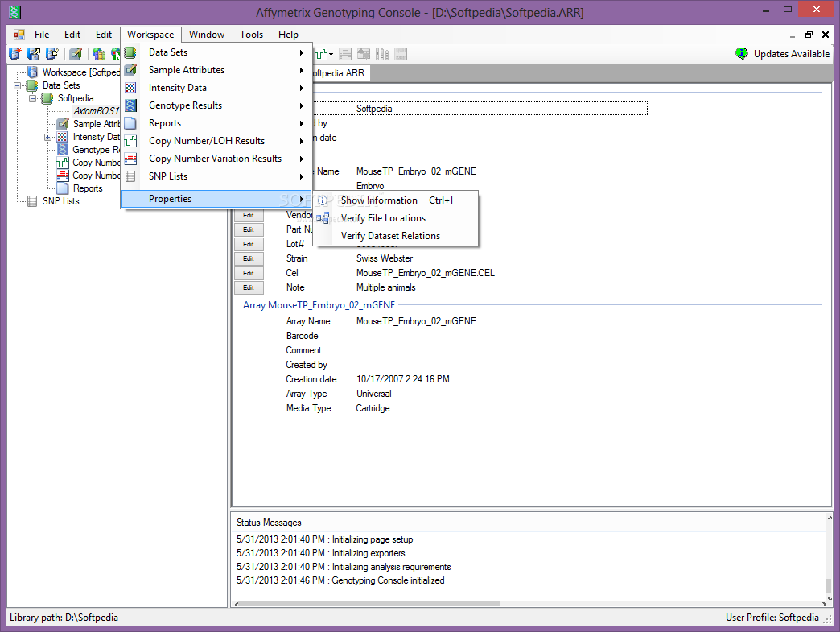The width and height of the screenshot is (840, 632).
Task: Choose Show Information from Properties submenu
Action: [x=395, y=200]
